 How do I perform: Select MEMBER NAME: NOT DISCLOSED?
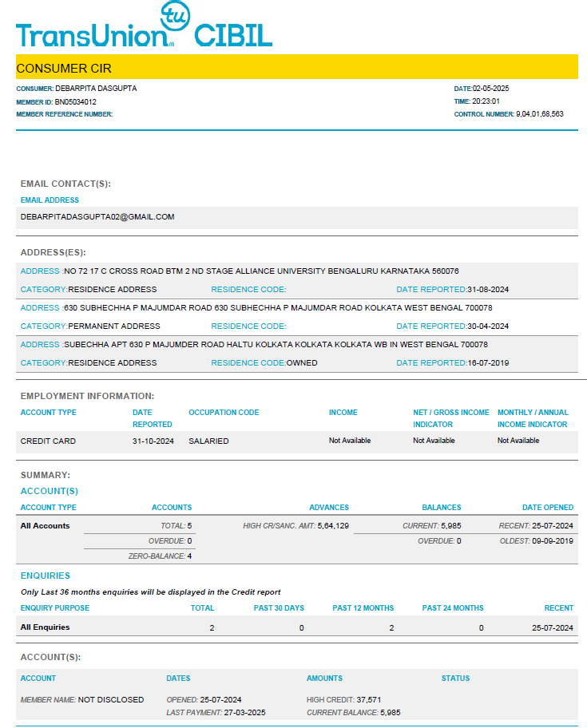coord(82,700)
